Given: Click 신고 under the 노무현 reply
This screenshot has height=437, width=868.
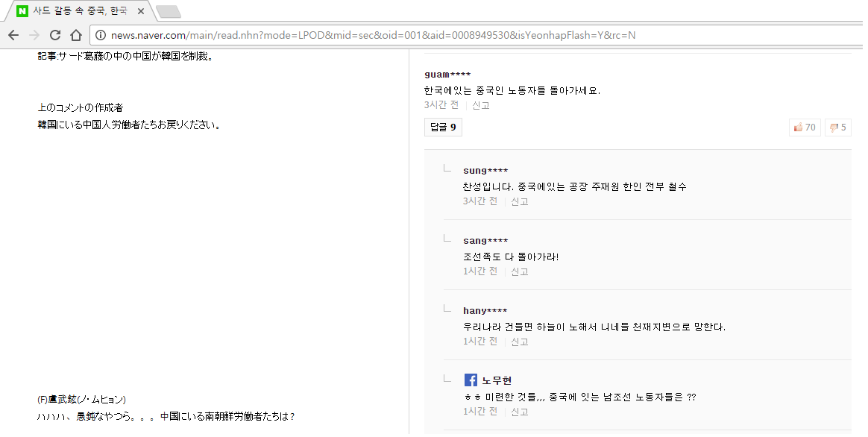Looking at the screenshot, I should (520, 412).
